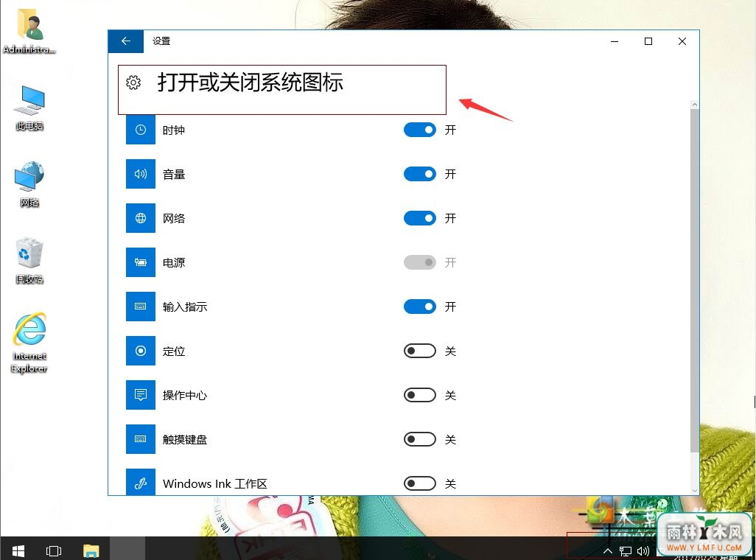This screenshot has width=756, height=560.
Task: Click the 音量 label text
Action: [174, 174]
